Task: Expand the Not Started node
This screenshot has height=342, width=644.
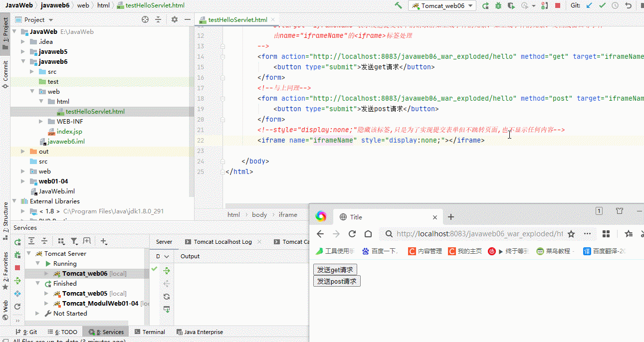Action: pos(38,314)
